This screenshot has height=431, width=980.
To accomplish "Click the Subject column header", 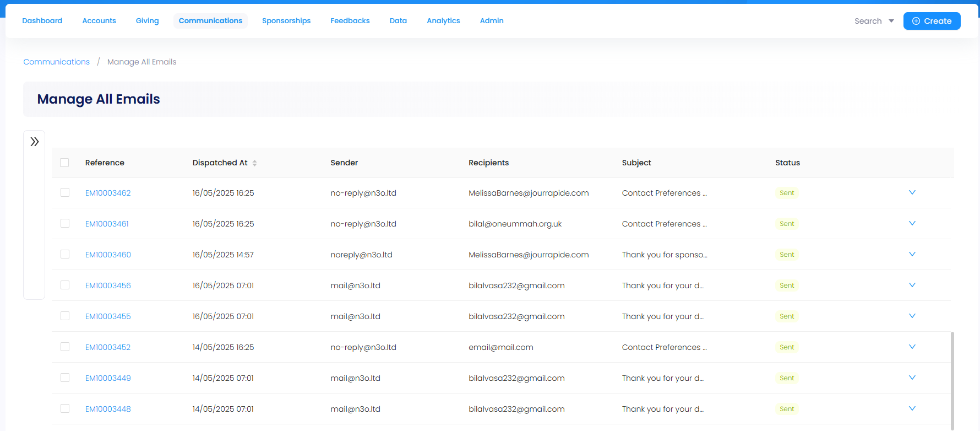I will [636, 163].
